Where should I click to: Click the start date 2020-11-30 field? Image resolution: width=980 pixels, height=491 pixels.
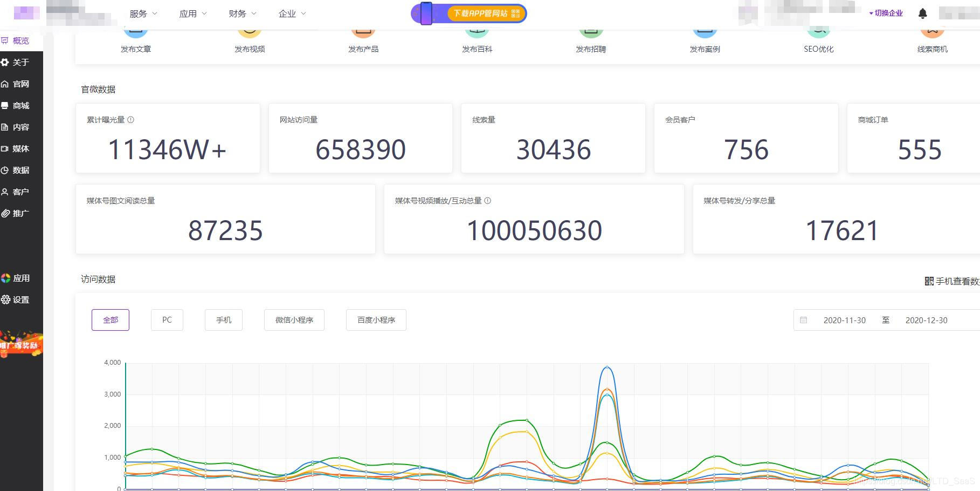[844, 320]
